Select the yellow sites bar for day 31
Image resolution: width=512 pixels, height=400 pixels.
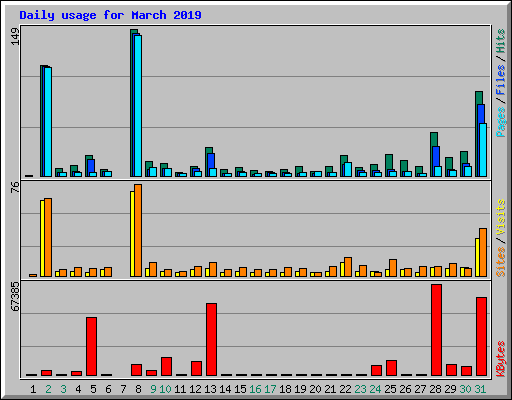(x=477, y=257)
